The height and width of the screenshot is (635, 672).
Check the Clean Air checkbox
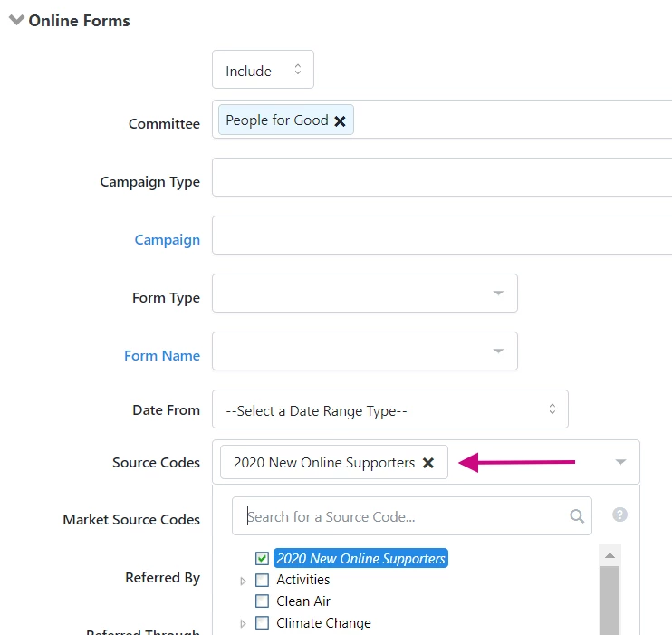[262, 601]
